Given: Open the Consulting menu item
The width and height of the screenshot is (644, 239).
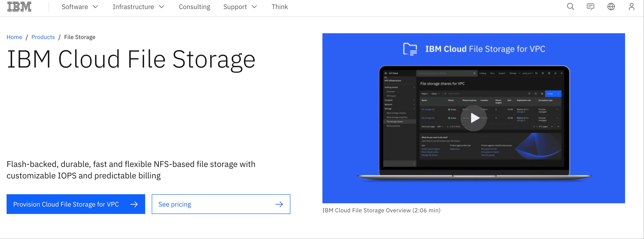Looking at the screenshot, I should click(194, 7).
